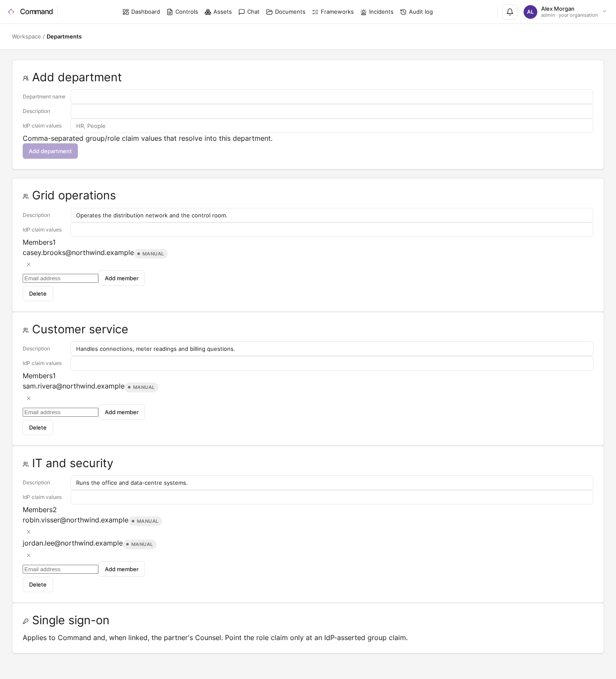The height and width of the screenshot is (679, 616).
Task: Focus the new department Description field
Action: click(x=332, y=111)
